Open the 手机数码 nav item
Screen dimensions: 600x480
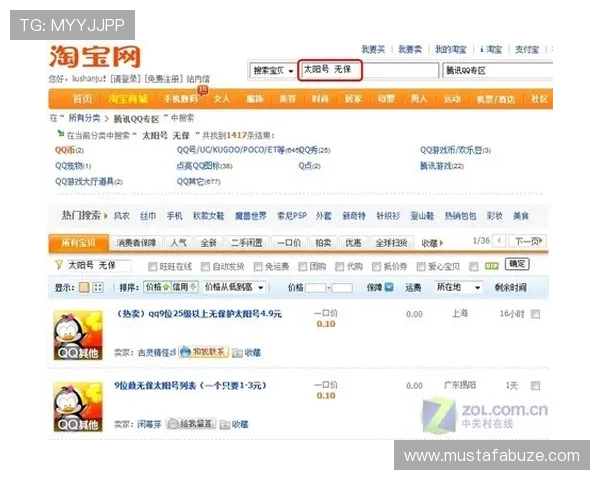(181, 99)
